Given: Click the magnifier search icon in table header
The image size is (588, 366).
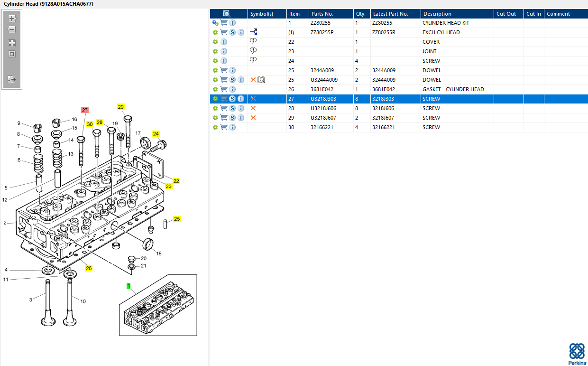Looking at the screenshot, I should [226, 14].
